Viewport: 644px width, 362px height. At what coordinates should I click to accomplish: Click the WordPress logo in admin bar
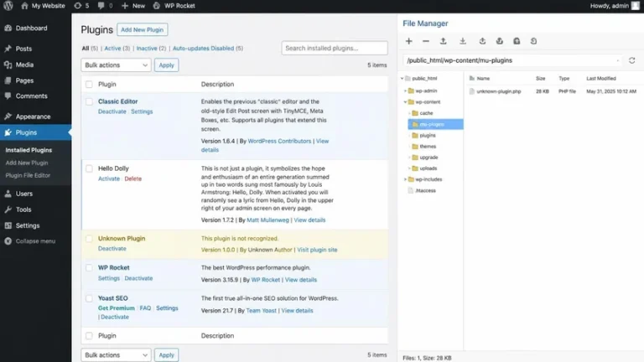[x=8, y=6]
